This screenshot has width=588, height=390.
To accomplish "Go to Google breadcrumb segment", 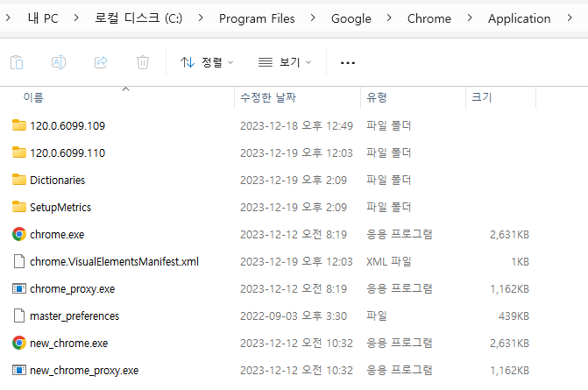I will (351, 18).
